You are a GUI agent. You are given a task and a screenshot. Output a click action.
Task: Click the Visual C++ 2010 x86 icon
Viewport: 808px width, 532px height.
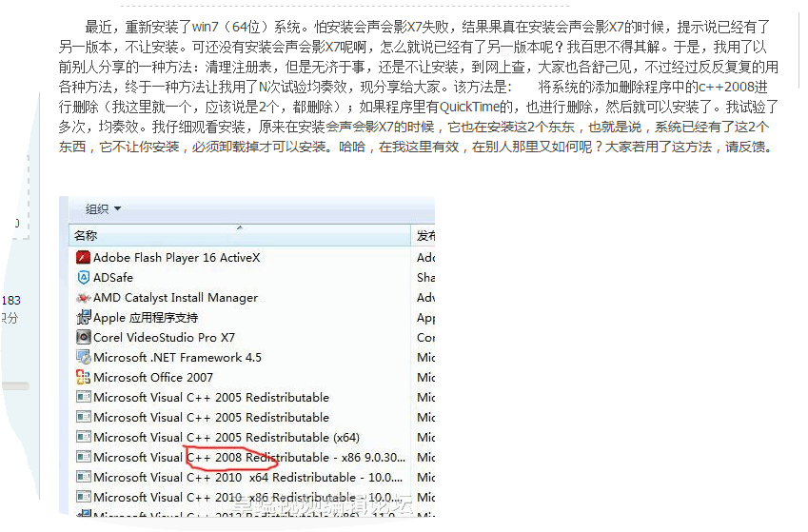(x=83, y=498)
